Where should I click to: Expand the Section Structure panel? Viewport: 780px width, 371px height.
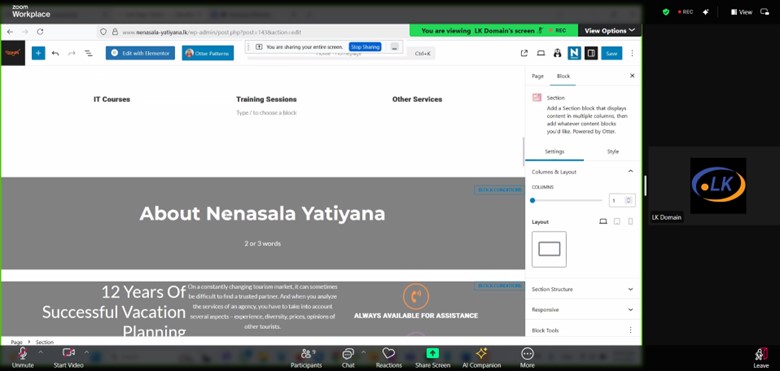coord(583,289)
